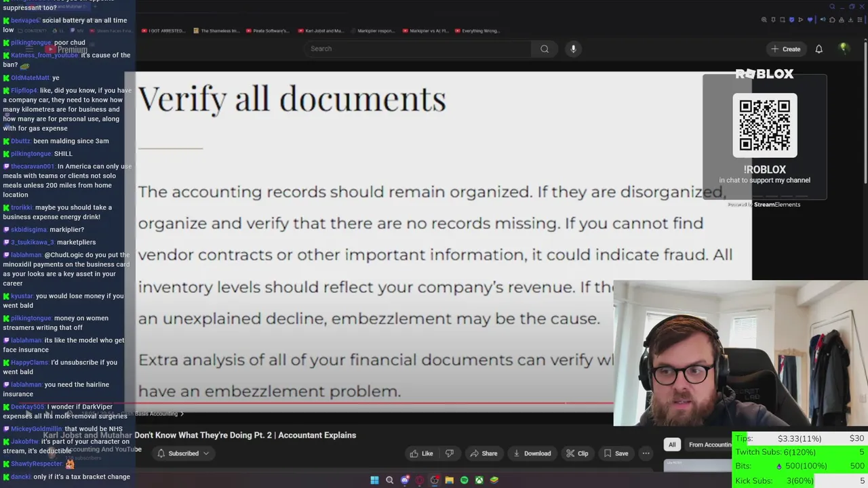This screenshot has height=488, width=868.
Task: Open the Subscribed notification dropdown
Action: click(183, 453)
